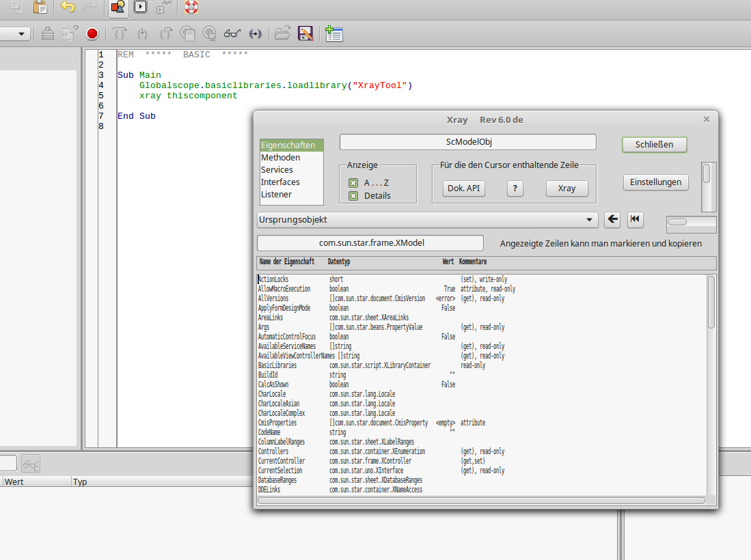Click the greyed Redo arrow
This screenshot has height=560, width=751.
click(x=90, y=7)
